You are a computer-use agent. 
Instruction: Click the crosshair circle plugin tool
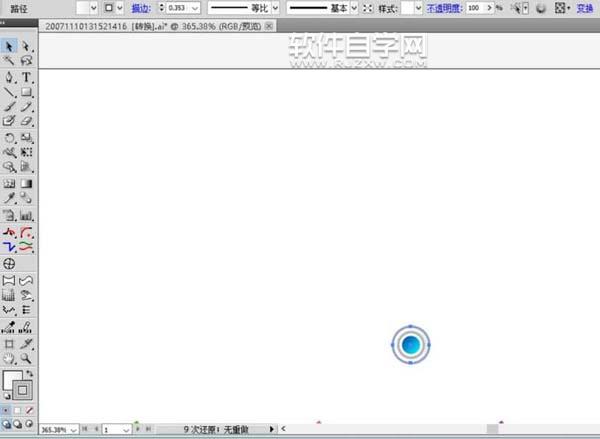9,264
